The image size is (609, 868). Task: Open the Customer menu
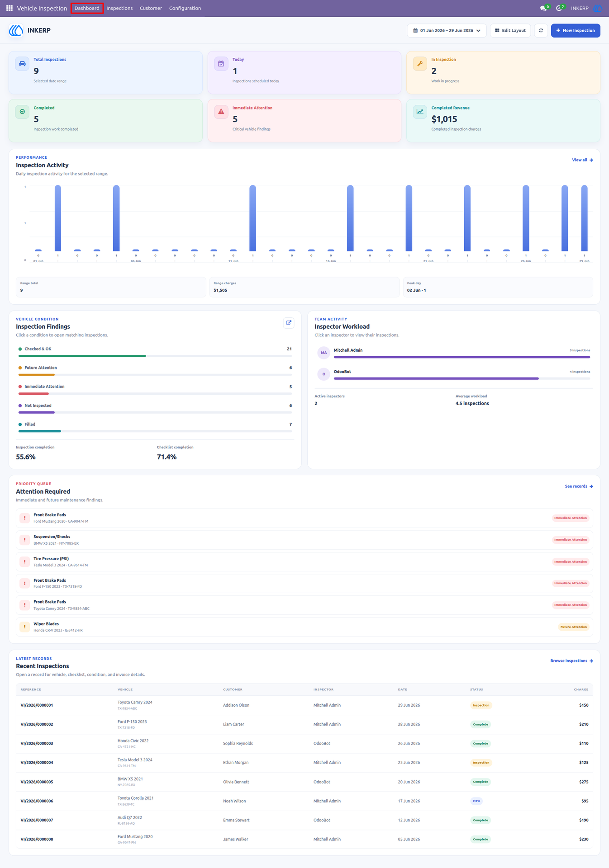coord(151,8)
